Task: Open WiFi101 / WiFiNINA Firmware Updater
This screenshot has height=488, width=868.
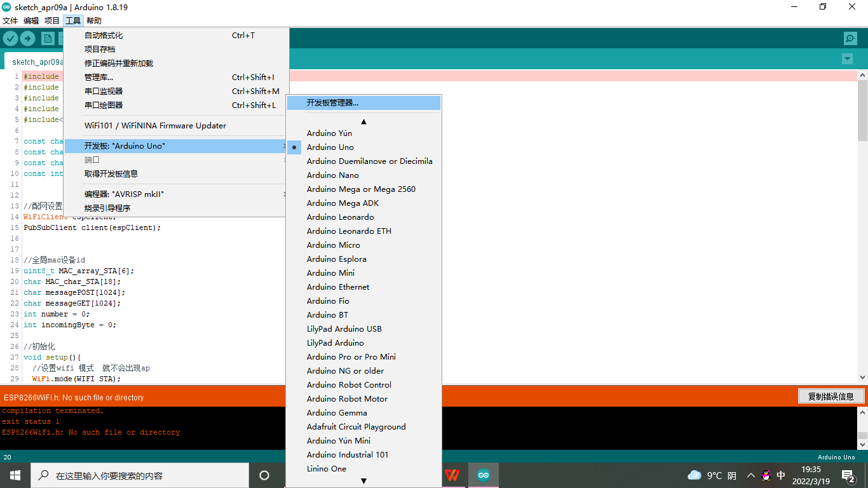Action: click(177, 126)
